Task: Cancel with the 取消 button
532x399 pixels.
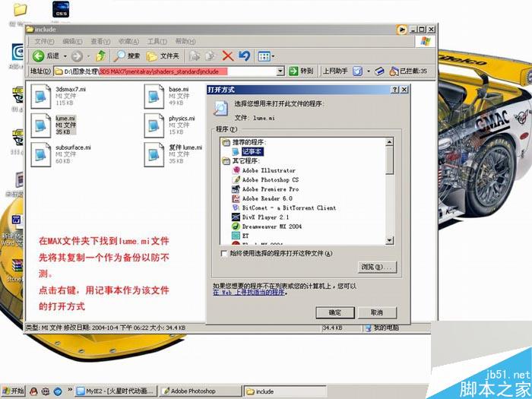Action: [x=377, y=312]
